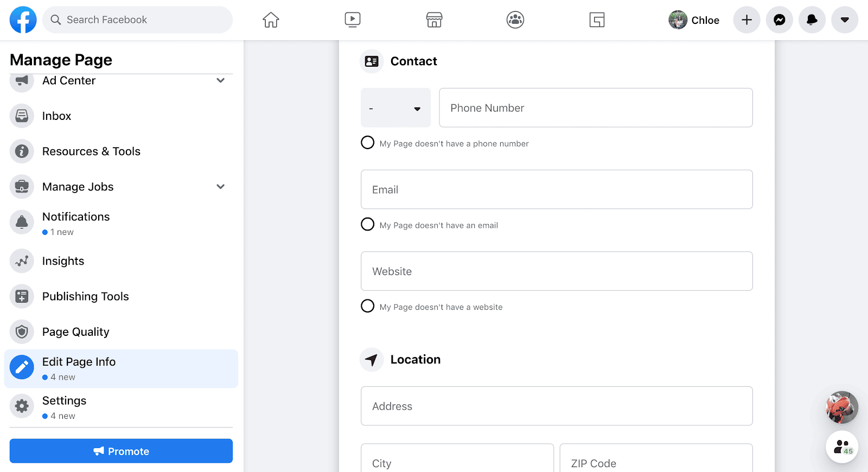Open the Gaming icon in top bar
This screenshot has height=472, width=868.
(597, 20)
